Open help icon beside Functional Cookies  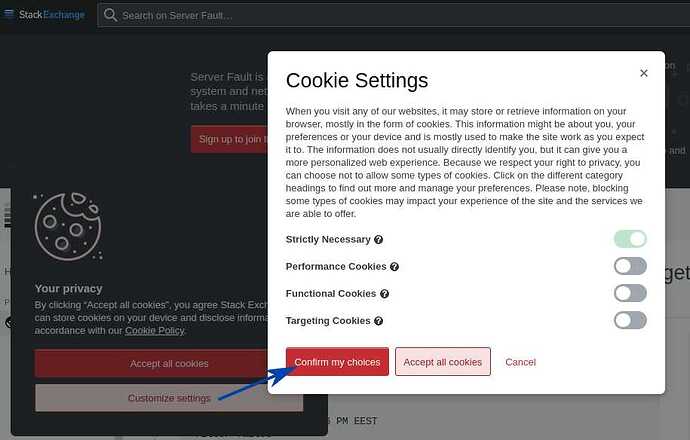tap(384, 293)
